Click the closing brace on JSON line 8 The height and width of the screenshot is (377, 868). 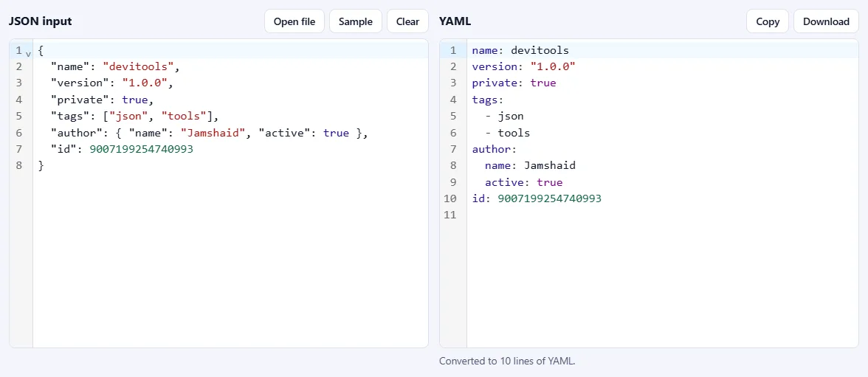click(x=41, y=165)
